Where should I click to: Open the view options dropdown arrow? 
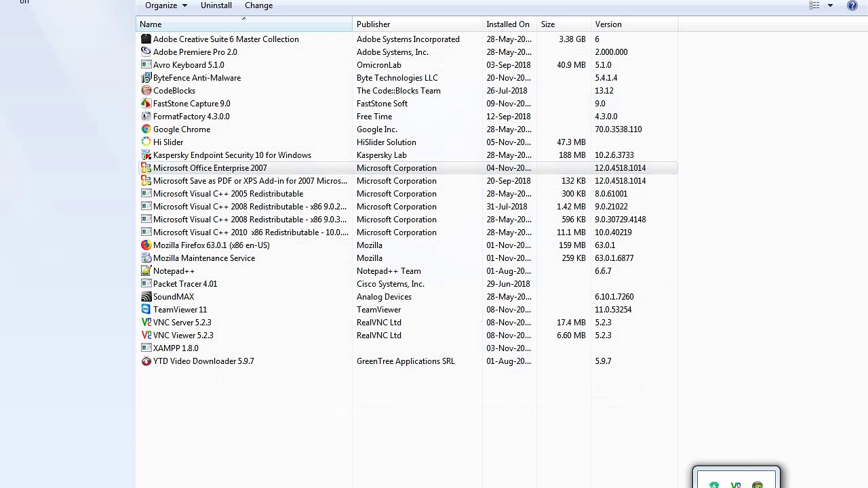(830, 5)
